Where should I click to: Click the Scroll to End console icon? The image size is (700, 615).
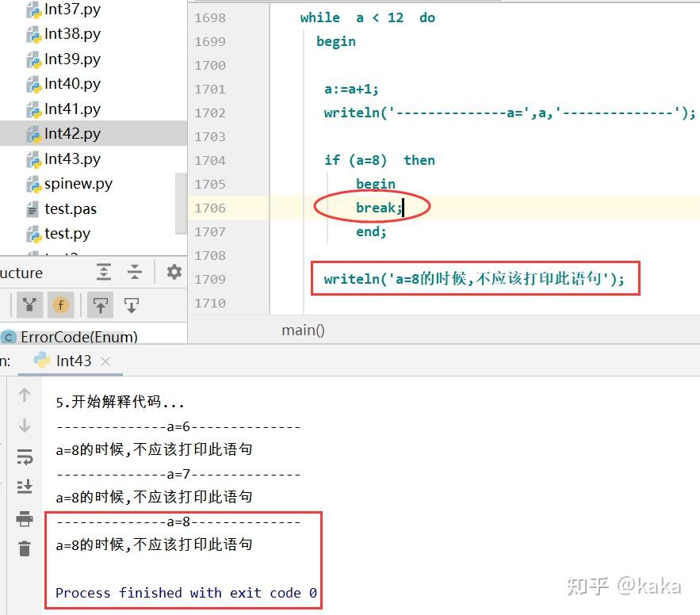click(x=25, y=487)
